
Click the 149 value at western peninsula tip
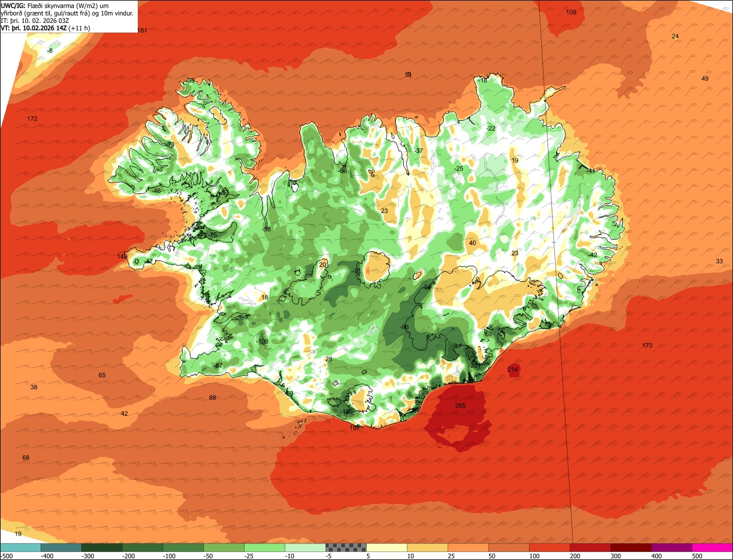coord(122,257)
